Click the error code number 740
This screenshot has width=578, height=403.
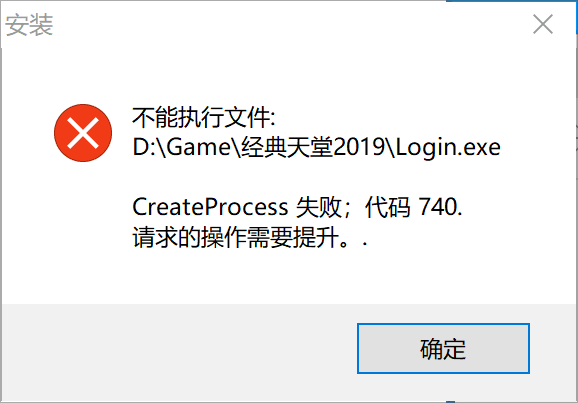pos(438,207)
